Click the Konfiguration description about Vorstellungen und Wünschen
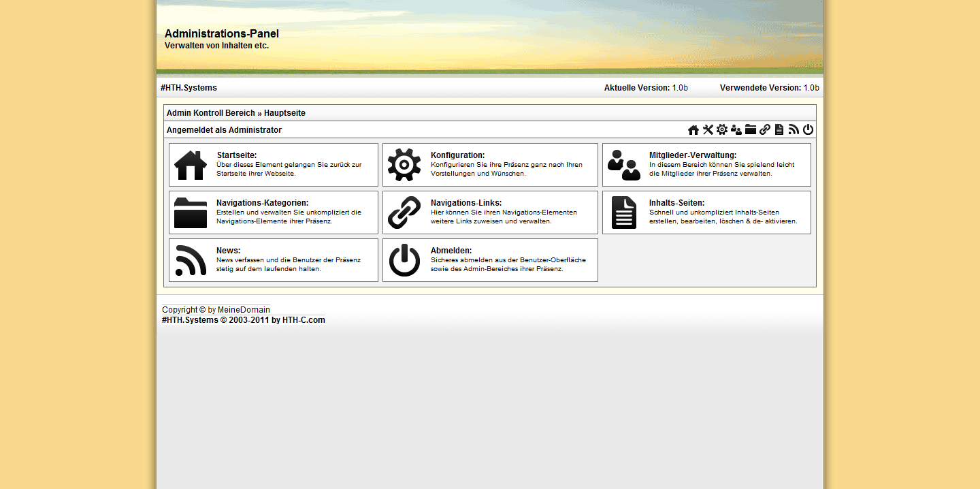 506,169
